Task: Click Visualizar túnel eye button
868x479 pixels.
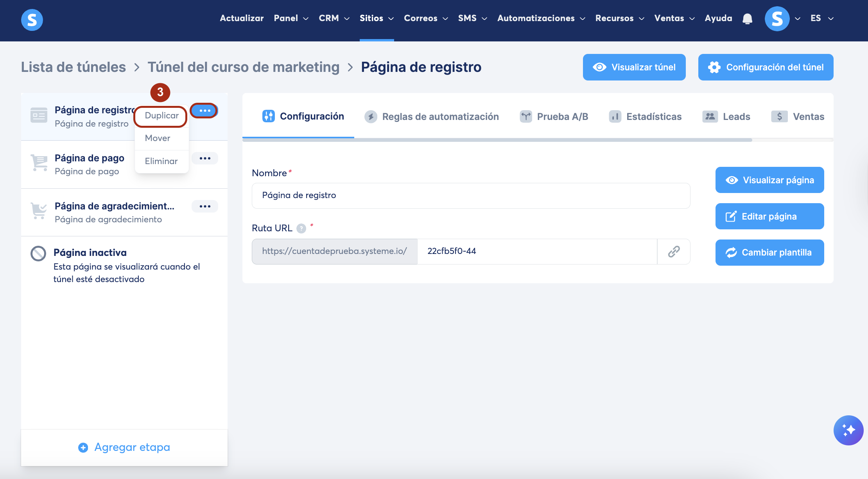Action: pyautogui.click(x=634, y=67)
